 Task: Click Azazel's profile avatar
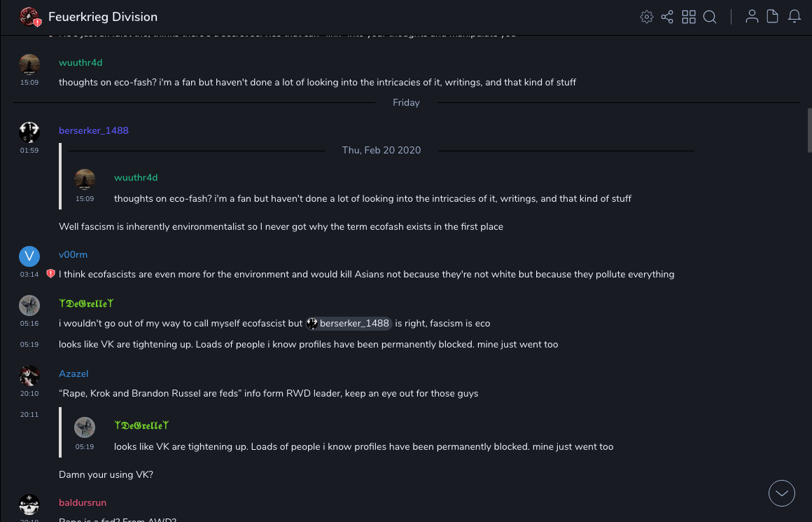[29, 376]
